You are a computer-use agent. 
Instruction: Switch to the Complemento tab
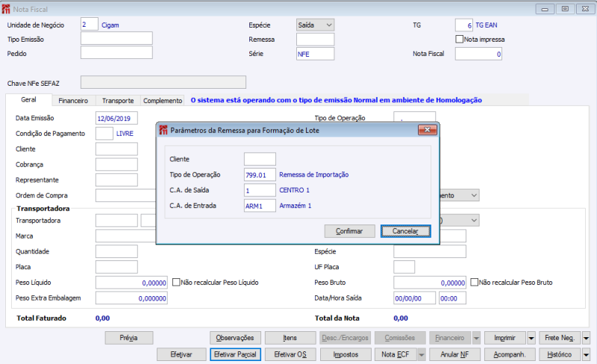163,101
